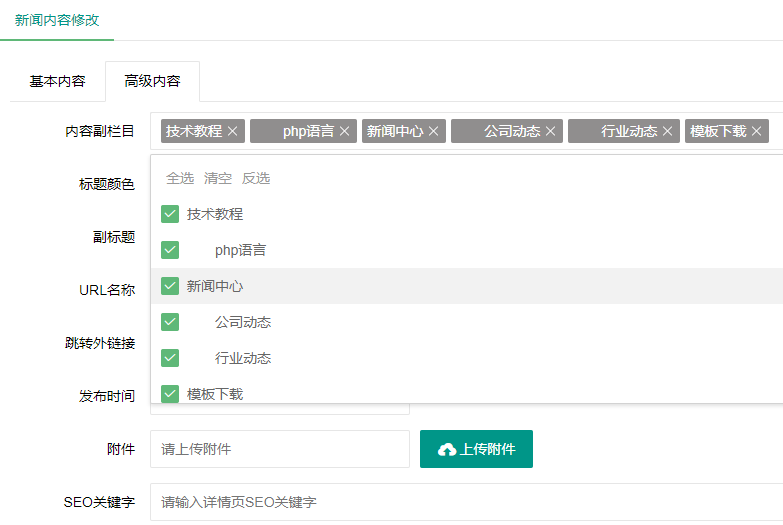This screenshot has width=783, height=525.
Task: Remove the php语言 tag via its X
Action: tap(345, 131)
